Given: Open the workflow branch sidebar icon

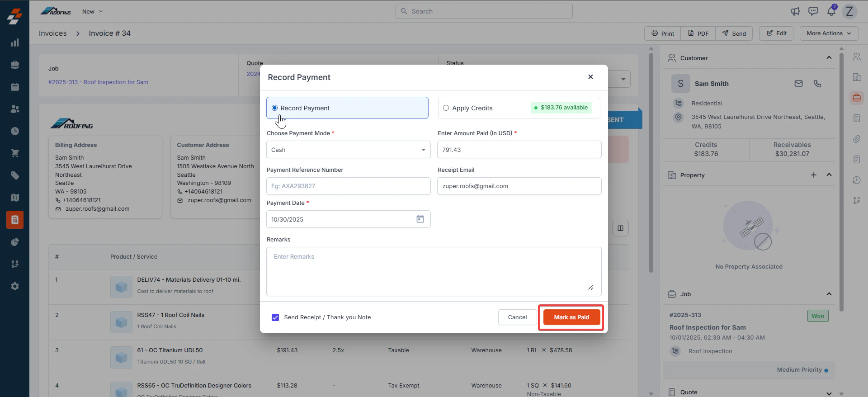Looking at the screenshot, I should [x=15, y=264].
